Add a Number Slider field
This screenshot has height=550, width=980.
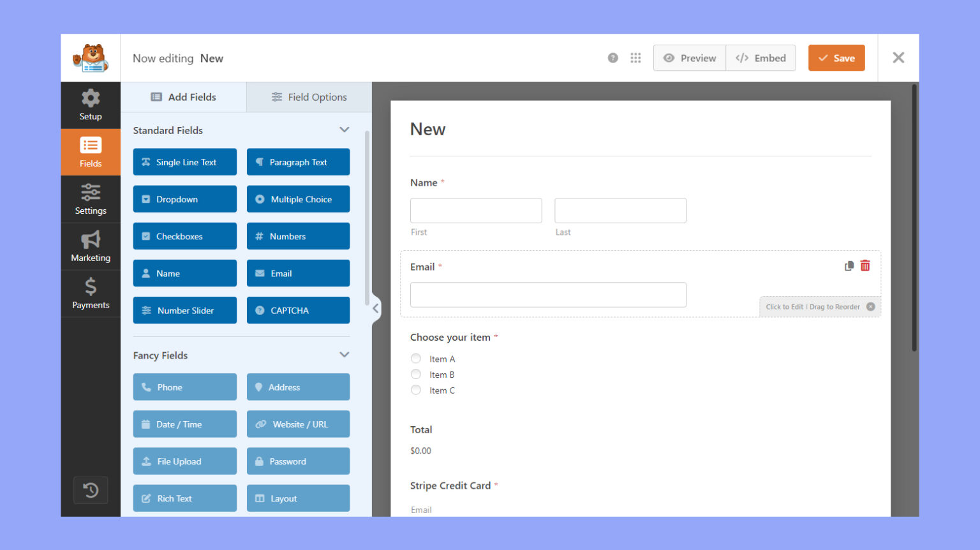tap(185, 310)
